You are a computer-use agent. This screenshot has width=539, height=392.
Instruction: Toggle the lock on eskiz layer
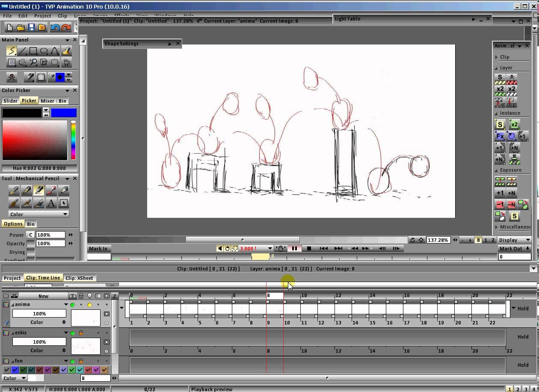click(x=81, y=333)
